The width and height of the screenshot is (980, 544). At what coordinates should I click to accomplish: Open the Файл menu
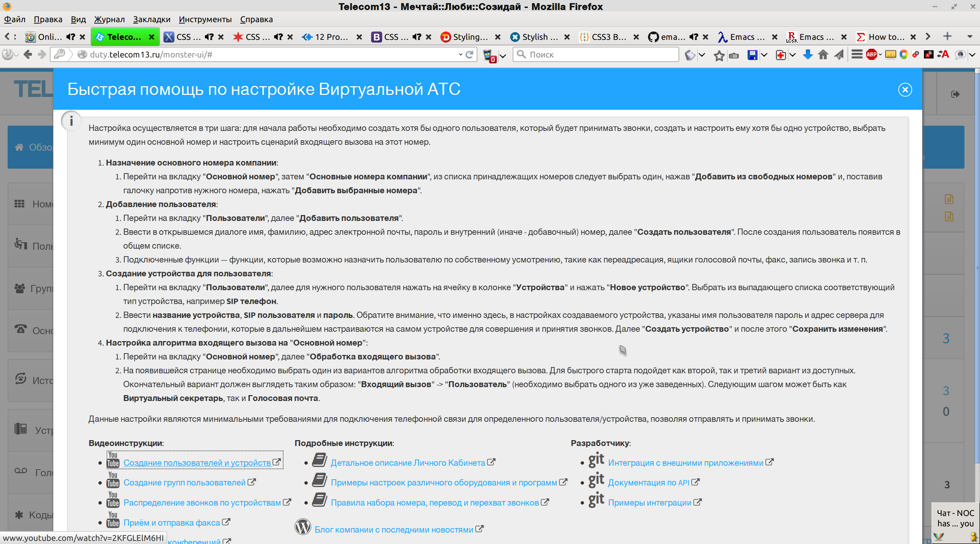click(15, 19)
